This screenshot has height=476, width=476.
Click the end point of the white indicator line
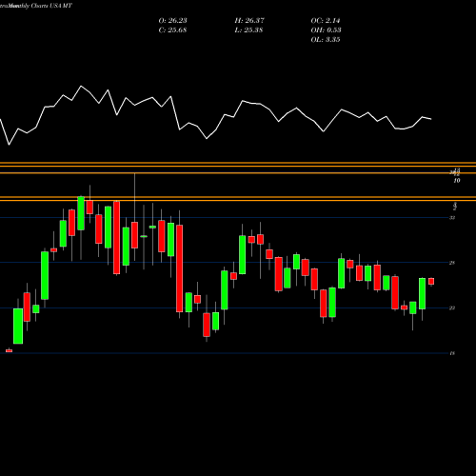coord(431,119)
